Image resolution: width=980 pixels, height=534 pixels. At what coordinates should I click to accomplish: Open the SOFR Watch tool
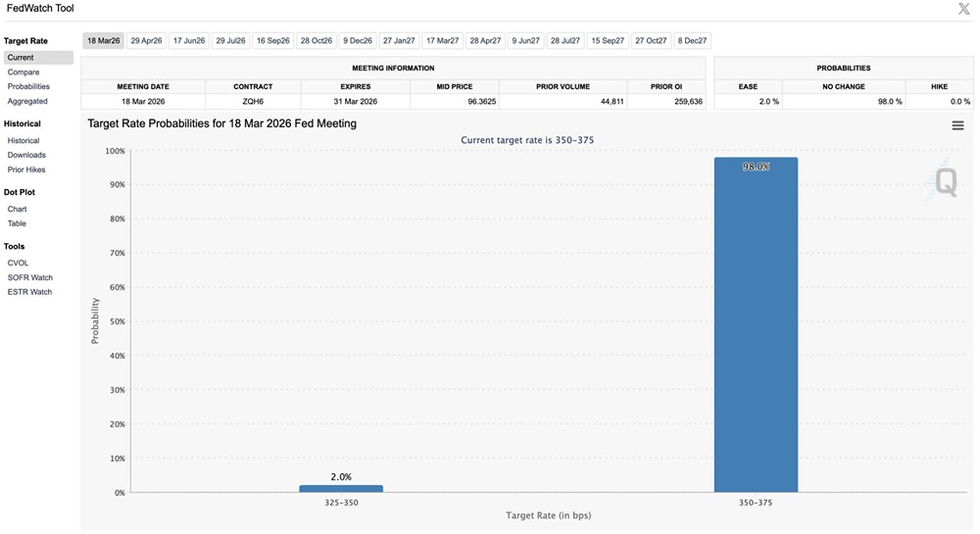coord(30,277)
